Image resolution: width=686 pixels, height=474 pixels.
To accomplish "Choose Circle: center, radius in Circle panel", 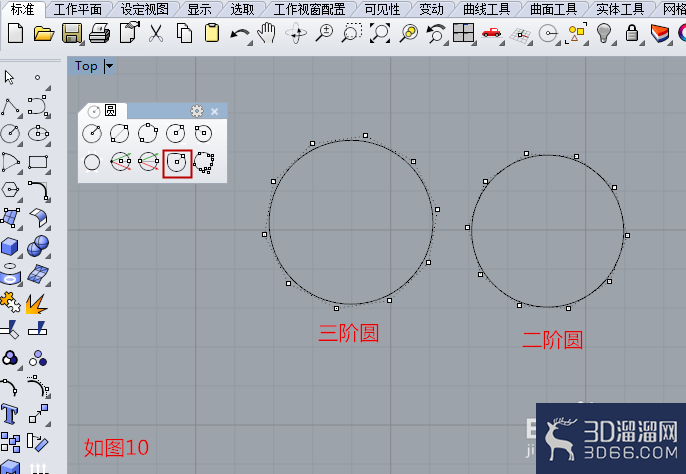I will [x=92, y=133].
